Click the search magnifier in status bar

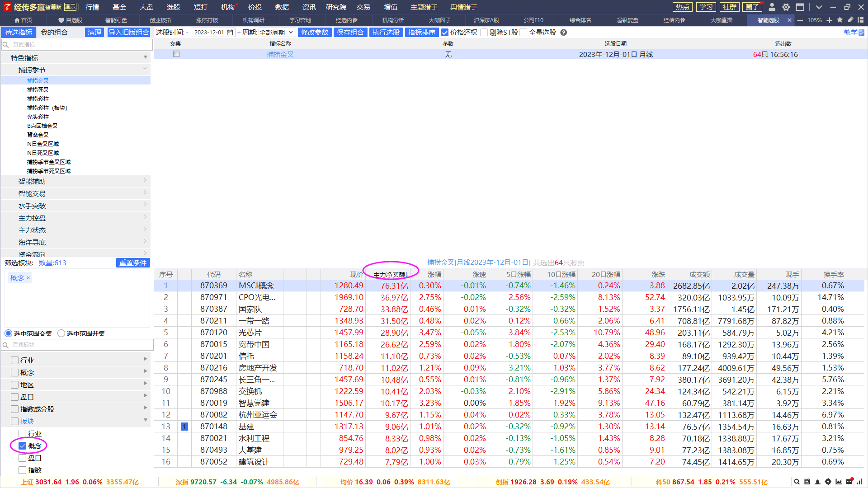click(797, 482)
